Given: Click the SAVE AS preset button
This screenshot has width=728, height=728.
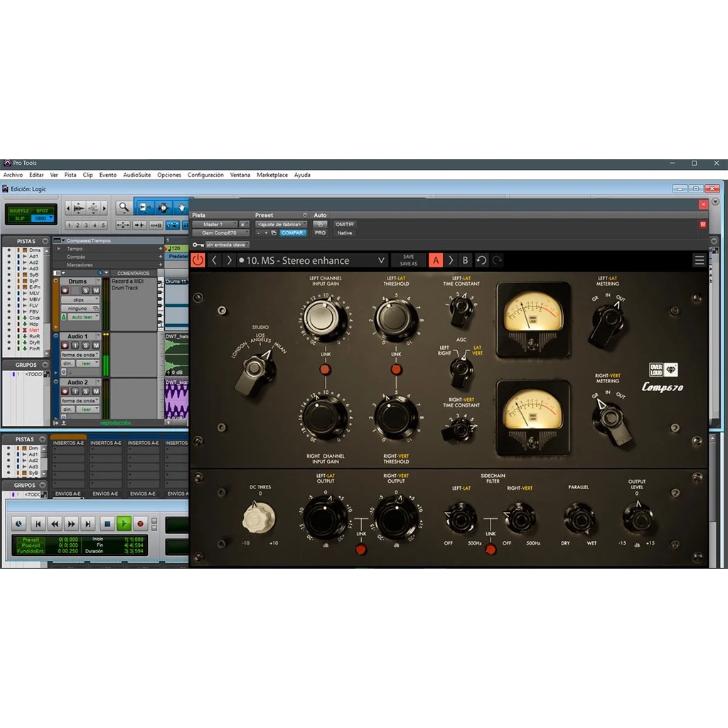Looking at the screenshot, I should point(409,264).
